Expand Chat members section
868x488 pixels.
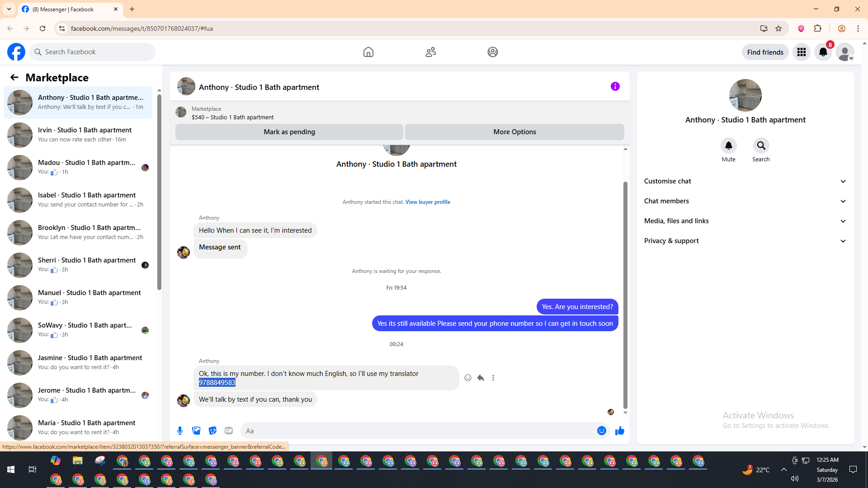(x=745, y=201)
